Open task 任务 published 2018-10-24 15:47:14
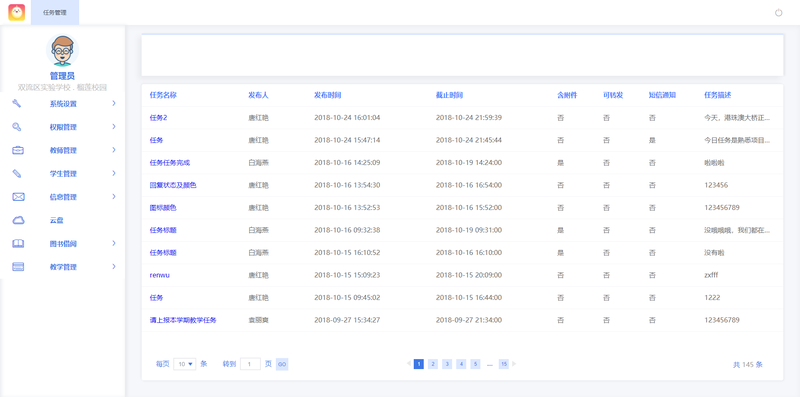 (156, 140)
